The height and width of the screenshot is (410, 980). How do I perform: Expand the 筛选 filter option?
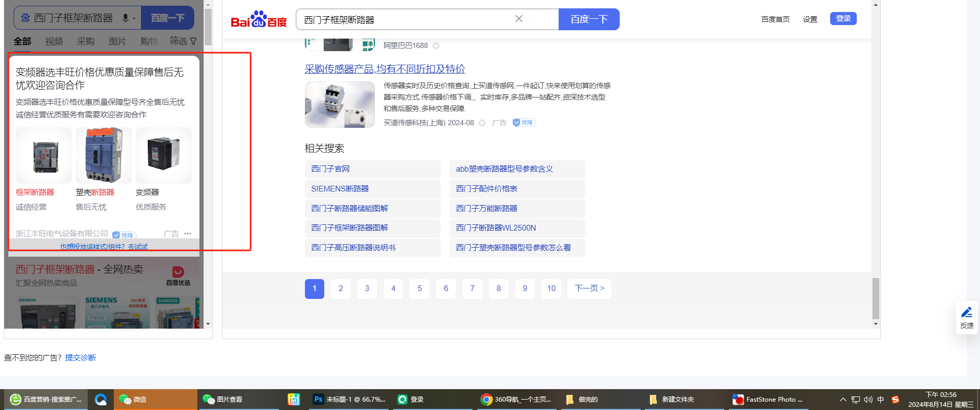(183, 41)
